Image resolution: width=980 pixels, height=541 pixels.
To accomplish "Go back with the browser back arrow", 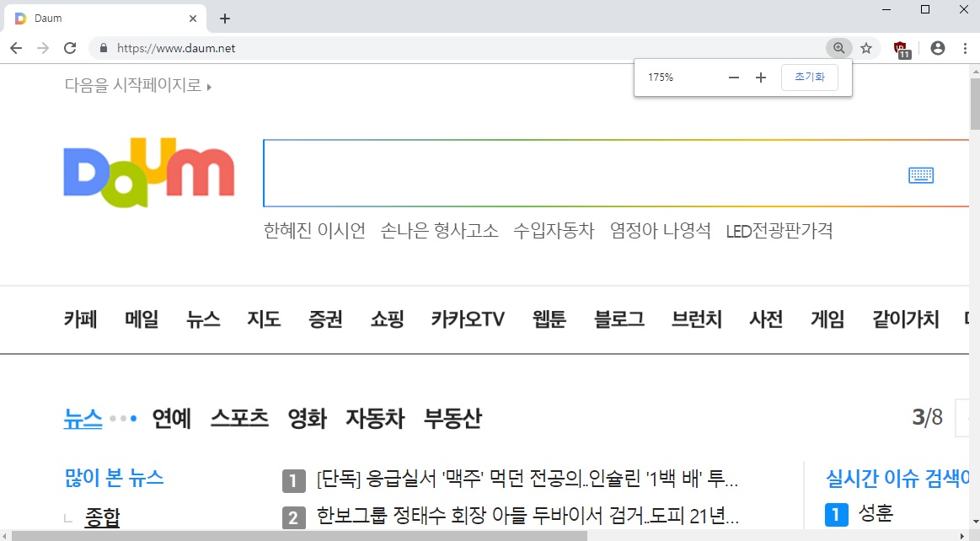I will 16,48.
